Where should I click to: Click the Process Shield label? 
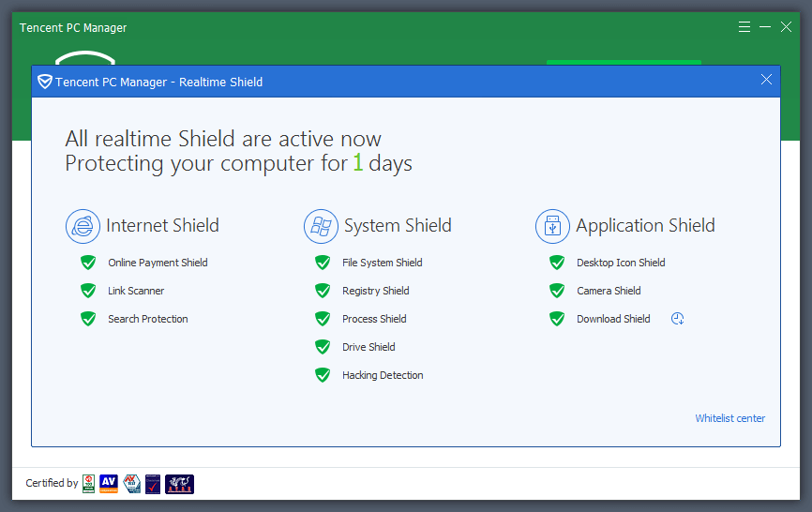pos(374,319)
